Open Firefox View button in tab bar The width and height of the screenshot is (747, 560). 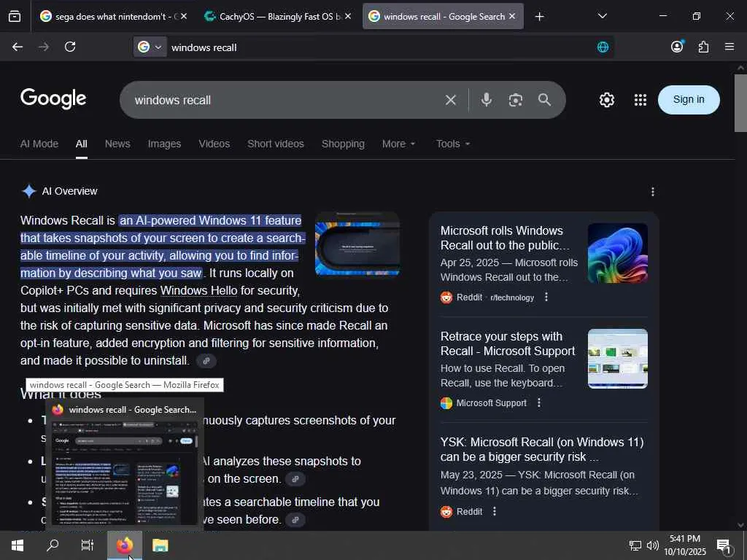point(15,17)
